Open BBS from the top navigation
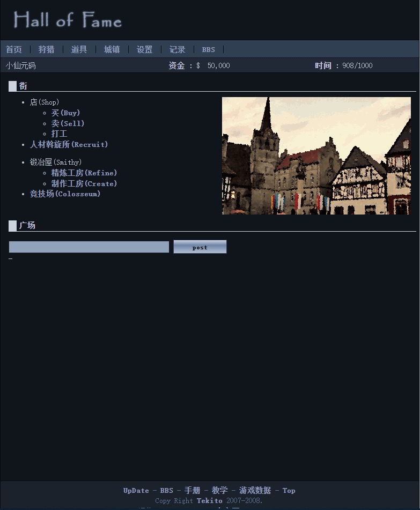The width and height of the screenshot is (420, 510). click(208, 49)
